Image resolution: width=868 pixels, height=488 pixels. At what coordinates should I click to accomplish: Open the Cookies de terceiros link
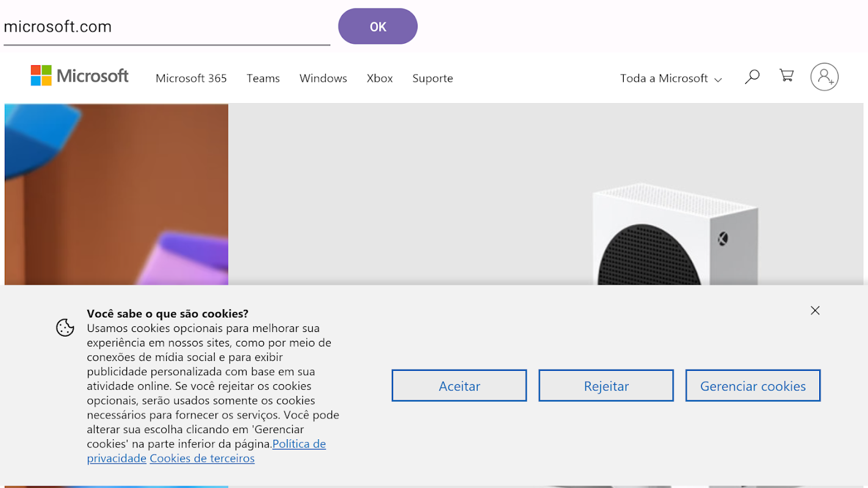[x=202, y=458]
